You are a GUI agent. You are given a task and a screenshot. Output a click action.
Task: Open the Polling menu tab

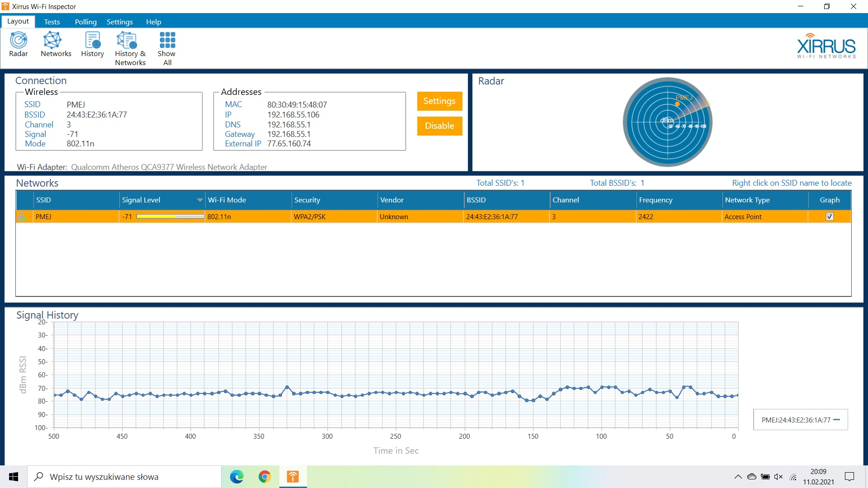pyautogui.click(x=85, y=22)
